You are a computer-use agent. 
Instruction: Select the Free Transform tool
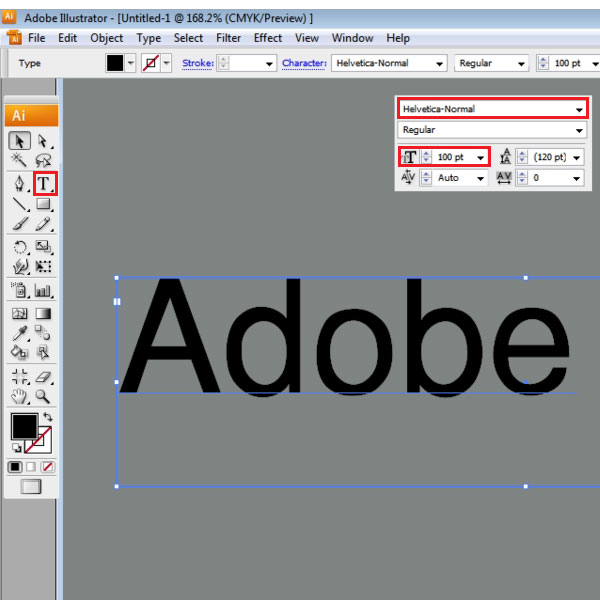point(43,266)
